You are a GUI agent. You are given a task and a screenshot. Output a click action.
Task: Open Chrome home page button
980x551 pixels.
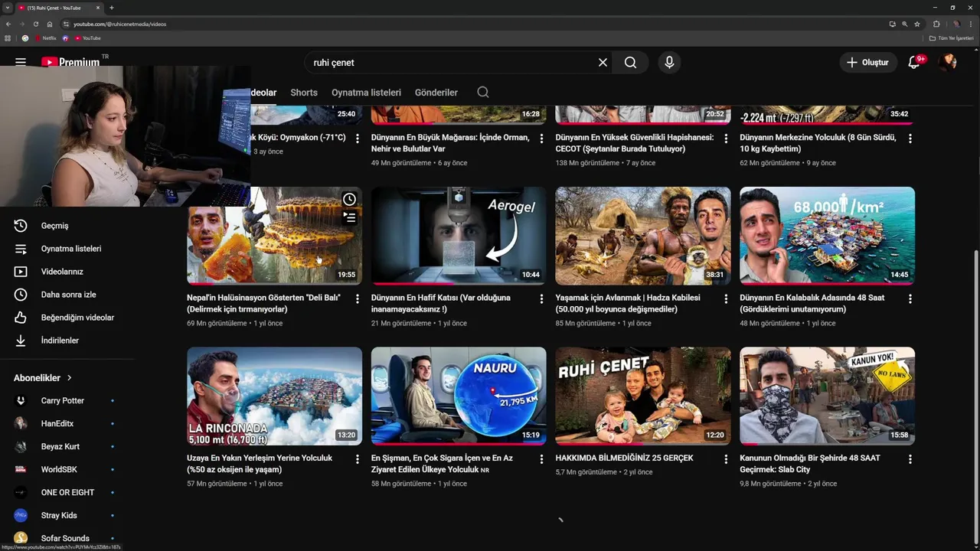click(x=50, y=24)
